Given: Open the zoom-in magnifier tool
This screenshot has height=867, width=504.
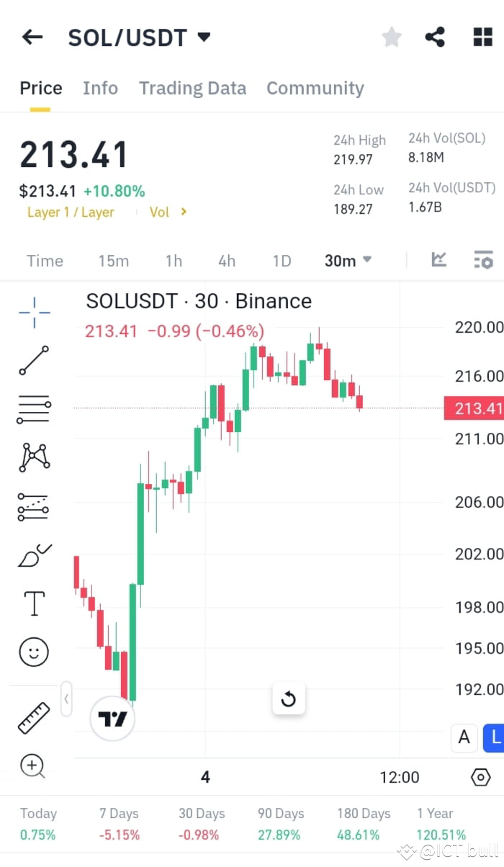Looking at the screenshot, I should [32, 766].
